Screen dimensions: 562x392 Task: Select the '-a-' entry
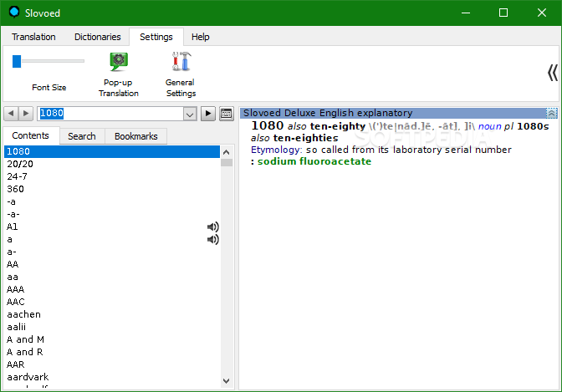pos(112,214)
